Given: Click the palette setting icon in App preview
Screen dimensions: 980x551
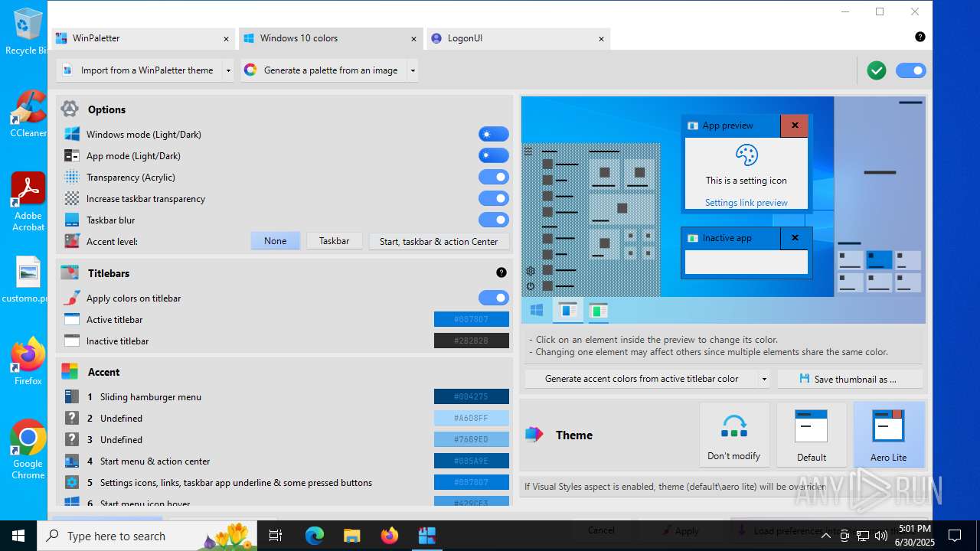Looking at the screenshot, I should point(746,155).
